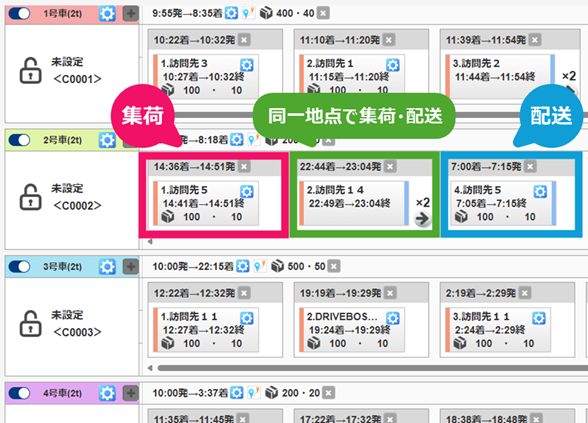
Task: Click horizontal scrollbar under 3号車 stops
Action: click(x=372, y=368)
